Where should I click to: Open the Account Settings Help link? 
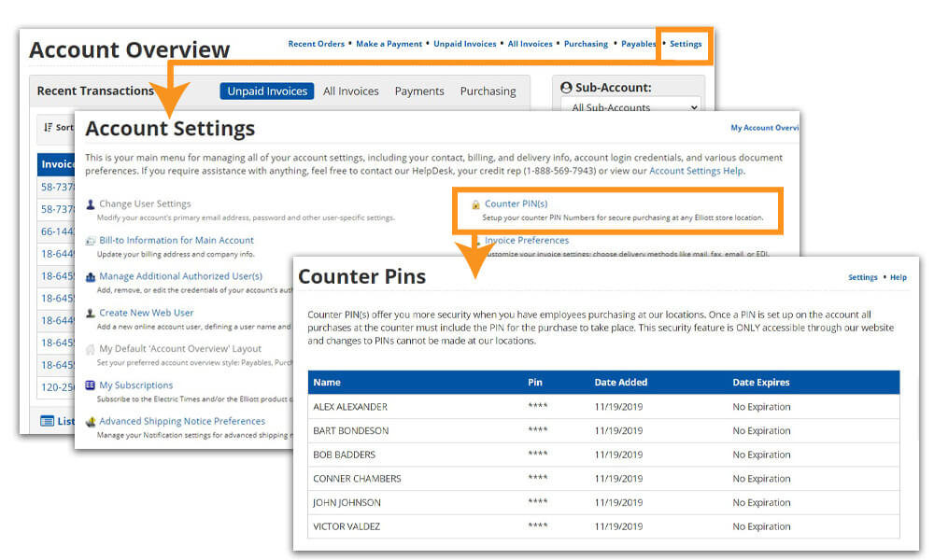(x=699, y=171)
